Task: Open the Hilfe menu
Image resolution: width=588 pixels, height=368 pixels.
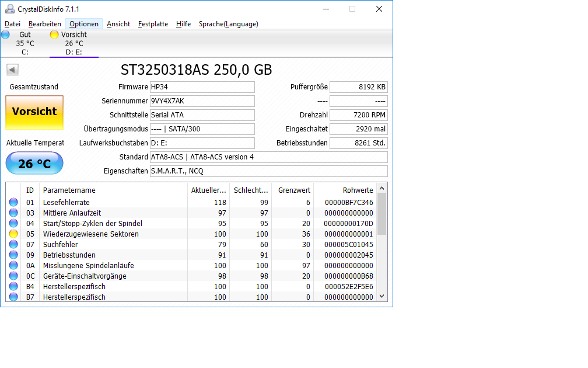Action: click(x=183, y=24)
